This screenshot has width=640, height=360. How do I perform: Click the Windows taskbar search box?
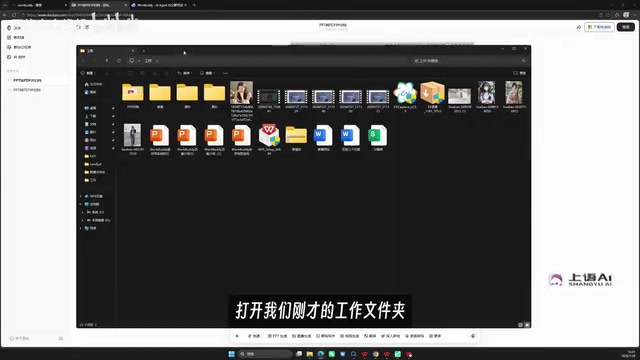[266, 354]
